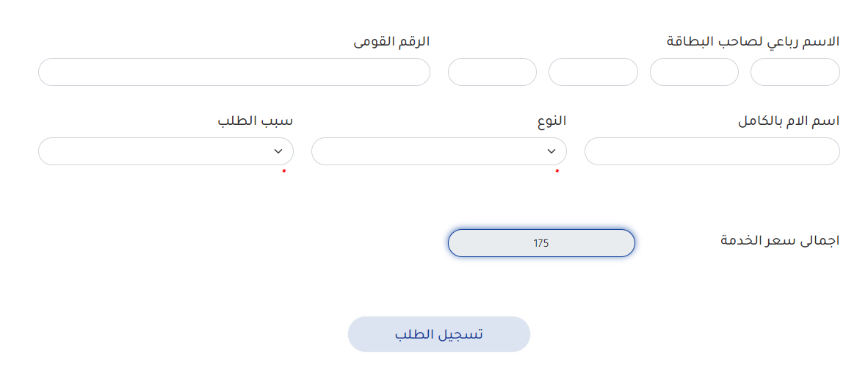Click the اسم الام بالكامل label text

point(788,121)
